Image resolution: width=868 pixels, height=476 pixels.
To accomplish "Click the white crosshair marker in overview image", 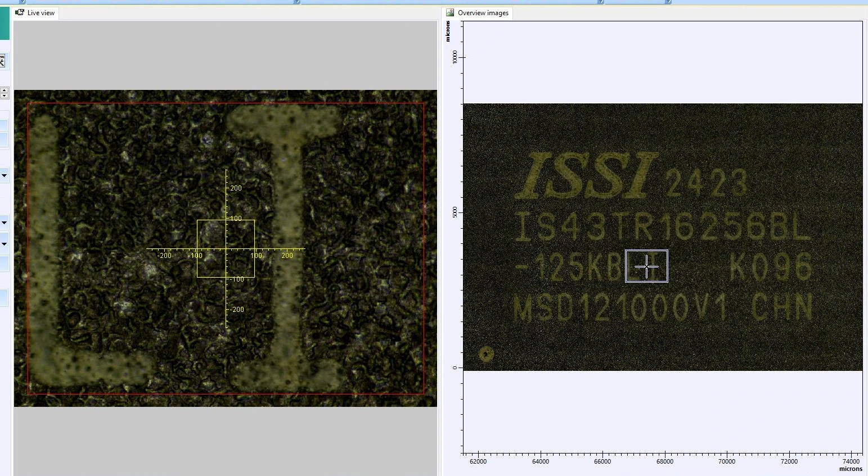I will pos(646,266).
